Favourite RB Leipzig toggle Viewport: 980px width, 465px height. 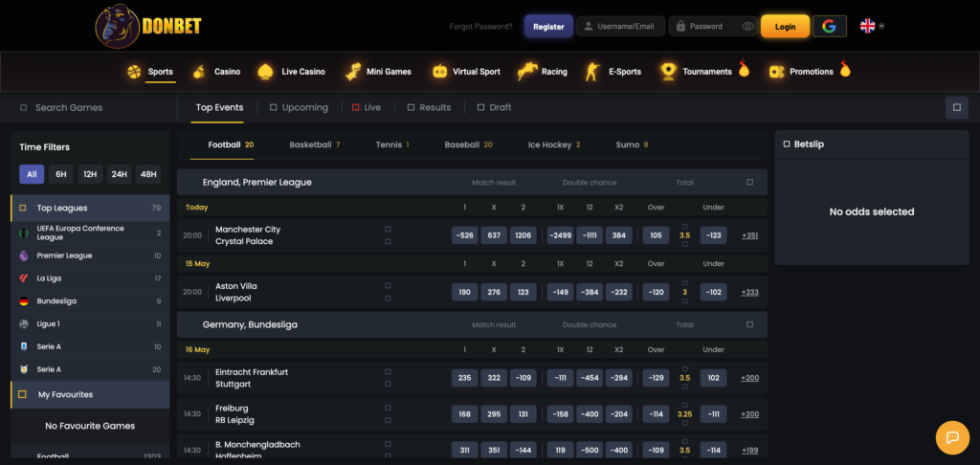[x=389, y=420]
